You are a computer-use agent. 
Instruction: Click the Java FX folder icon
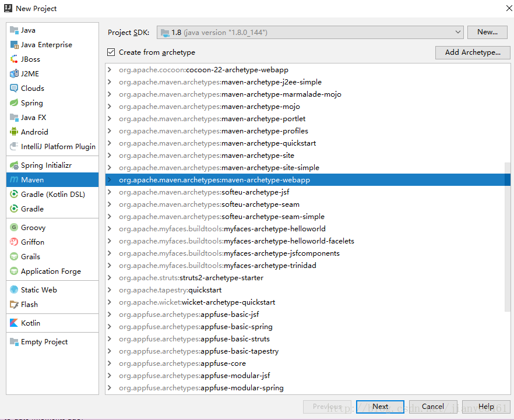pos(14,117)
